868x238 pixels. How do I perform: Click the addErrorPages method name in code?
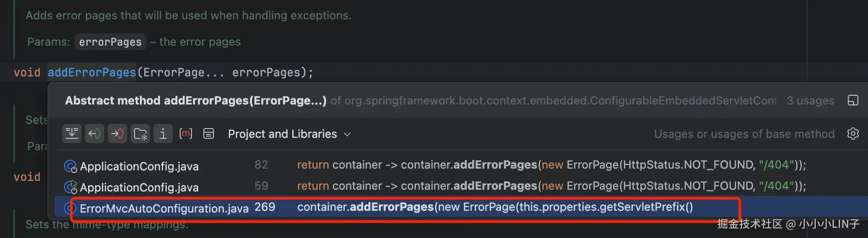point(92,72)
